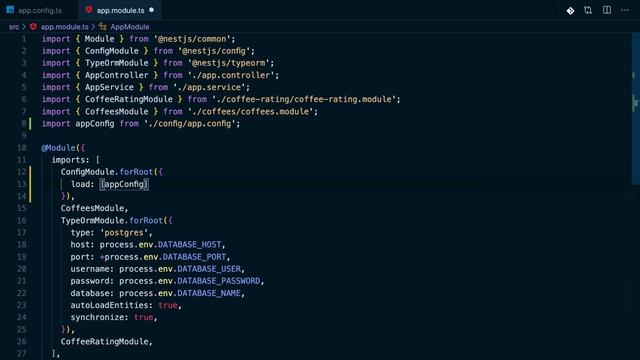Image resolution: width=640 pixels, height=360 pixels.
Task: Click AppService on line 5
Action: (x=109, y=87)
